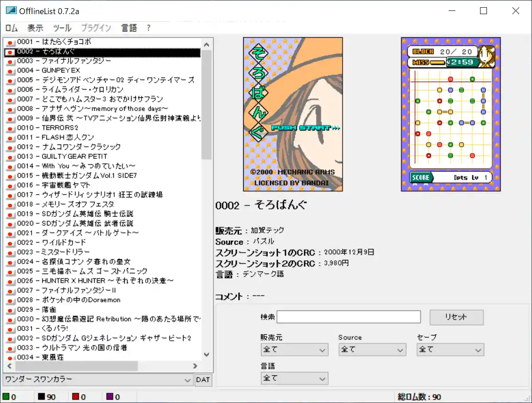This screenshot has width=532, height=403.
Task: Open the 言語 menu
Action: click(129, 28)
